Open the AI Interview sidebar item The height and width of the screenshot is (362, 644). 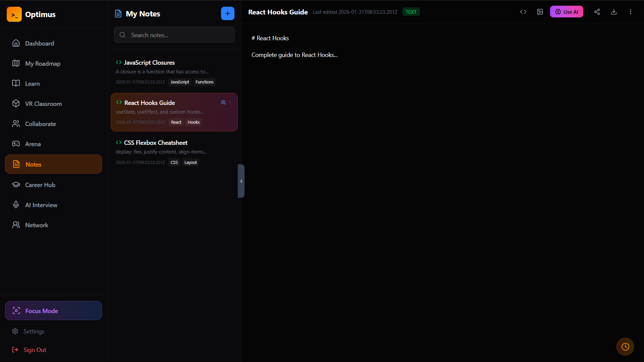coord(41,205)
